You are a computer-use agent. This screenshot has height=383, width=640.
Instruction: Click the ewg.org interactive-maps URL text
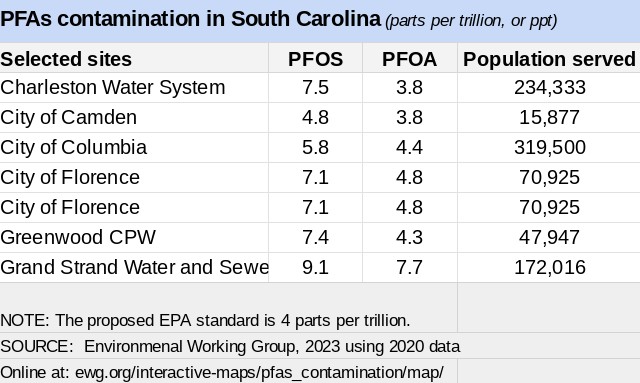coord(259,372)
